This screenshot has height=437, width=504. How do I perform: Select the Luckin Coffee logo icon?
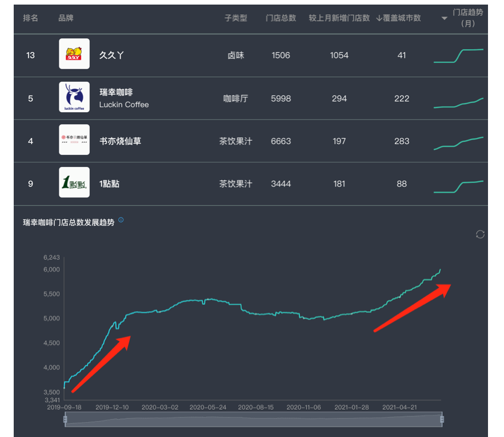[x=74, y=97]
